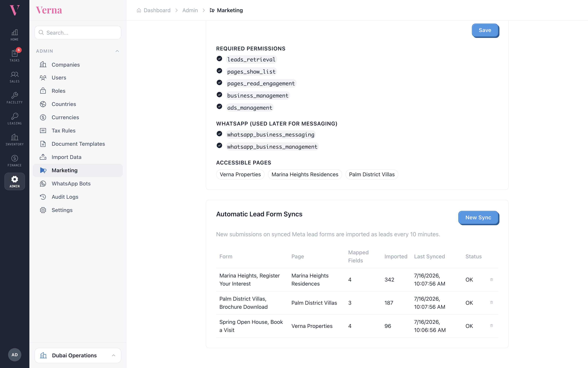Click the Verna Properties page chip
The height and width of the screenshot is (368, 588).
point(240,174)
